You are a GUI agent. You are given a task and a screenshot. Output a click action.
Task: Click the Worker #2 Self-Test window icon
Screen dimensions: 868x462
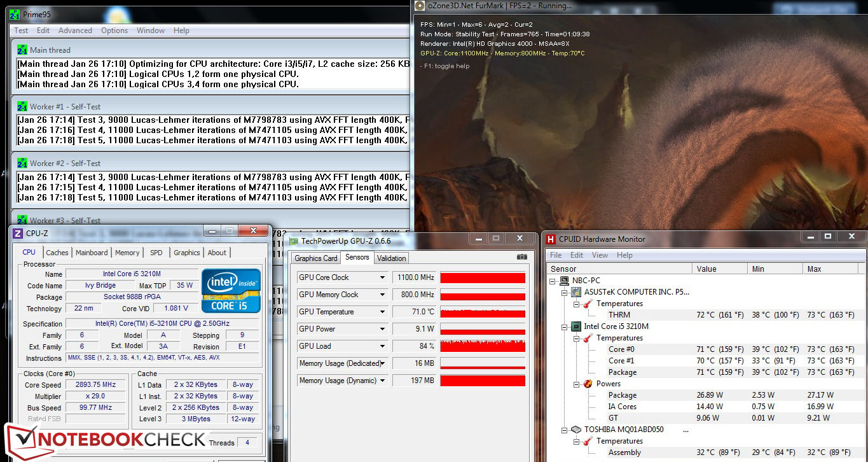pyautogui.click(x=22, y=163)
